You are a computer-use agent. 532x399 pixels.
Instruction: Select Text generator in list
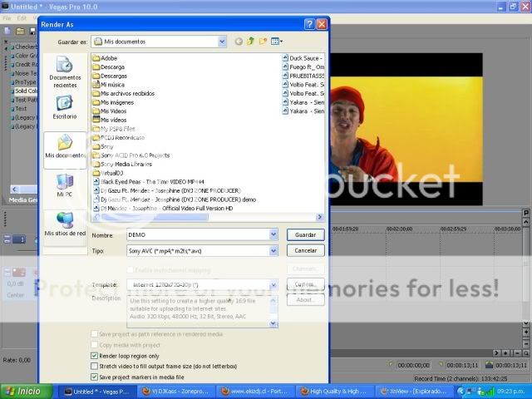click(x=21, y=109)
